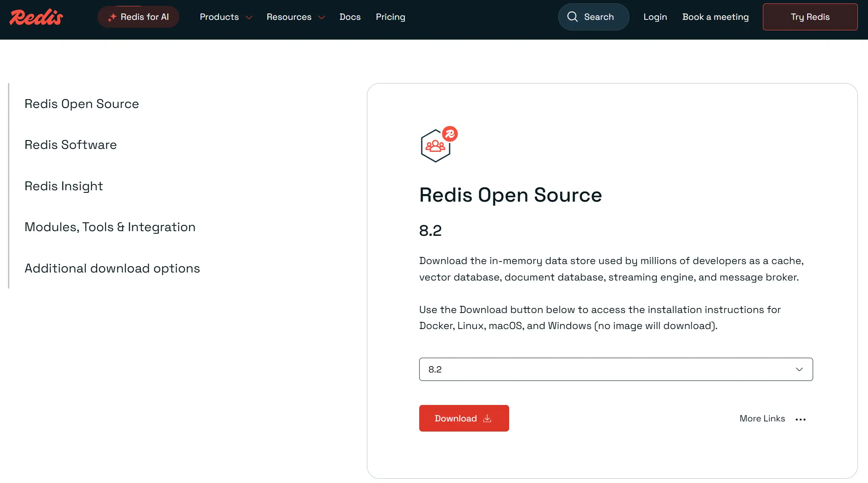Click the download arrow icon on Download button
868x483 pixels.
tap(487, 418)
